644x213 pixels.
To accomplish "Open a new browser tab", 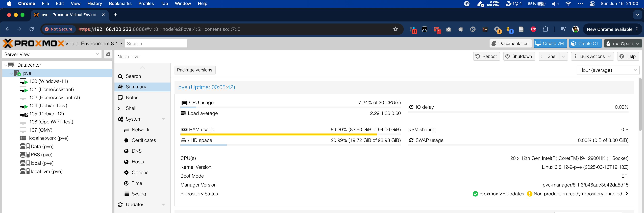I will [x=115, y=15].
